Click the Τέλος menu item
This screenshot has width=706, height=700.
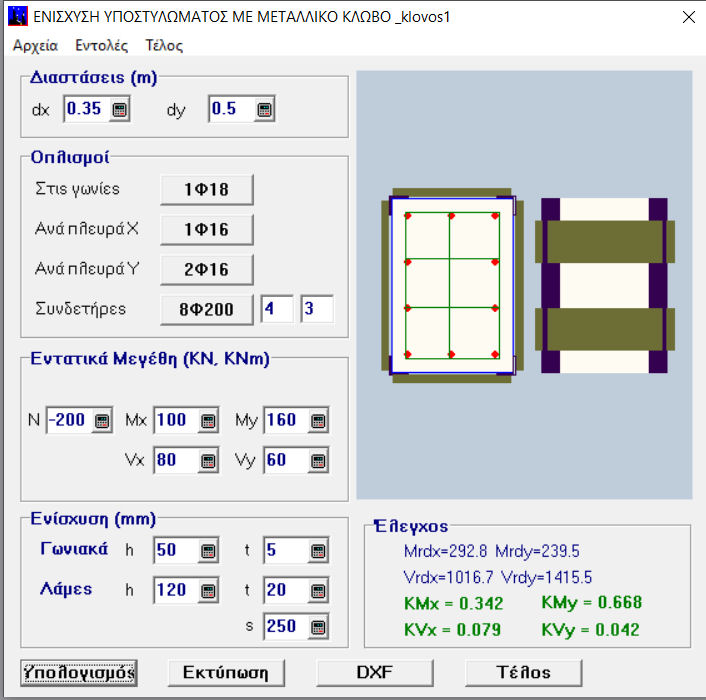164,45
